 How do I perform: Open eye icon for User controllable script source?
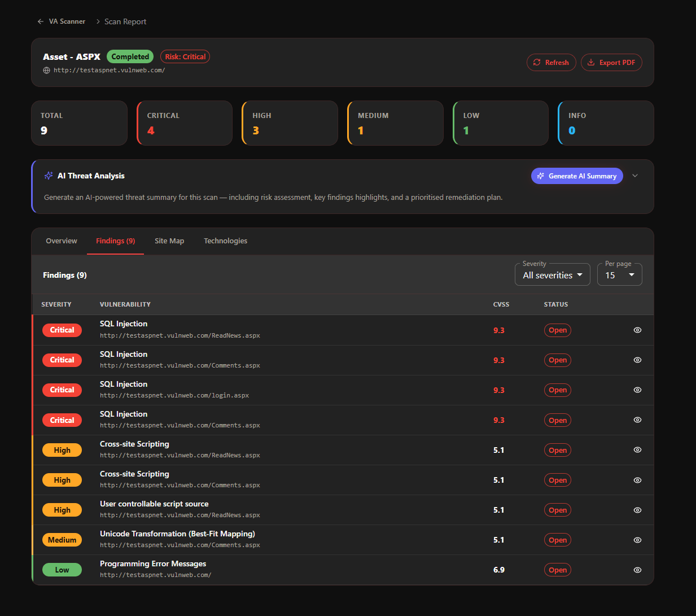coord(637,510)
